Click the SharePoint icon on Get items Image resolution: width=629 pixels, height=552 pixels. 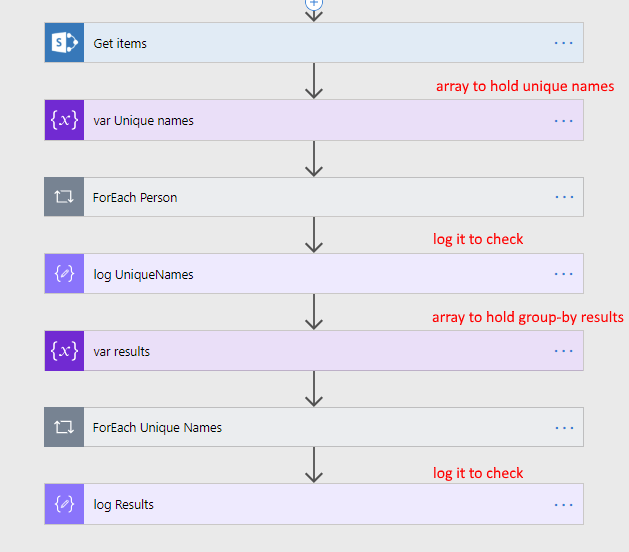click(64, 43)
